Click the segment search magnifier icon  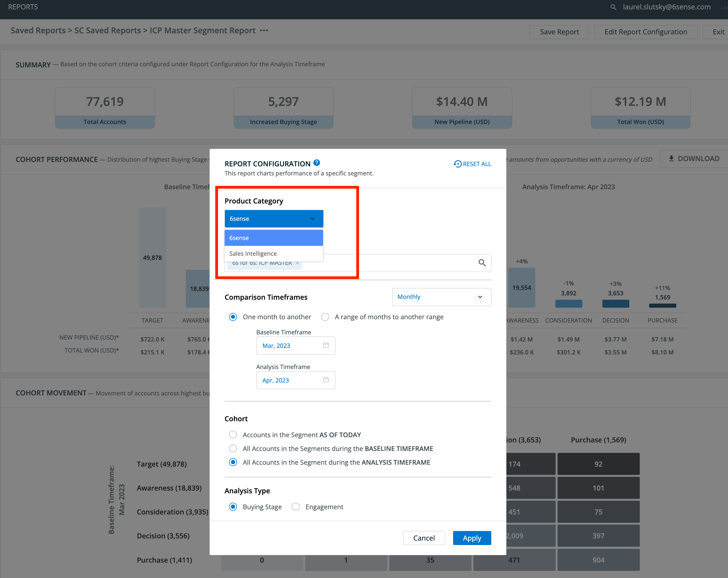point(482,263)
